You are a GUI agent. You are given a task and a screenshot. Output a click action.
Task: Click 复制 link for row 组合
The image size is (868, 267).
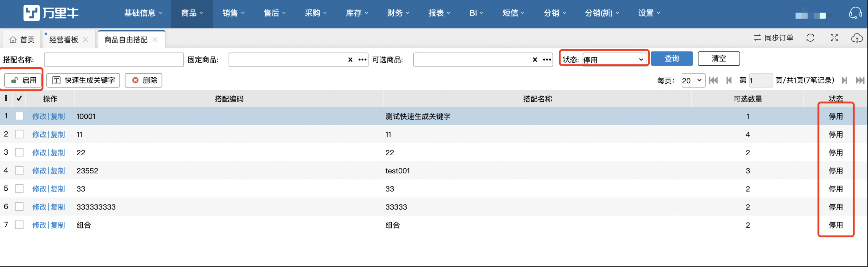58,225
